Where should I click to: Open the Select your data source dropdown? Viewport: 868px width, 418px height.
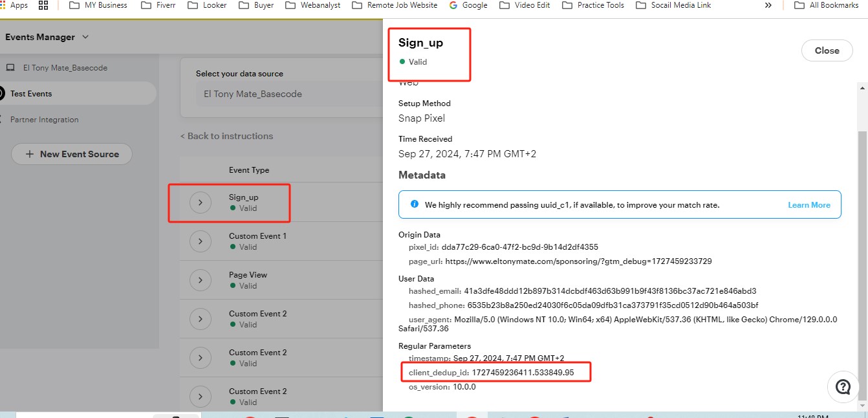(290, 94)
